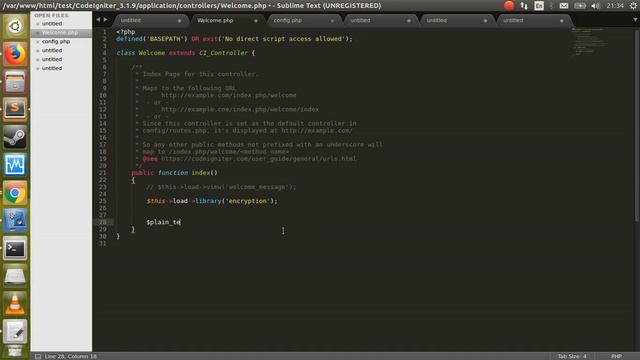This screenshot has width=640, height=360.
Task: Click line number 21 in gutter
Action: [x=102, y=173]
